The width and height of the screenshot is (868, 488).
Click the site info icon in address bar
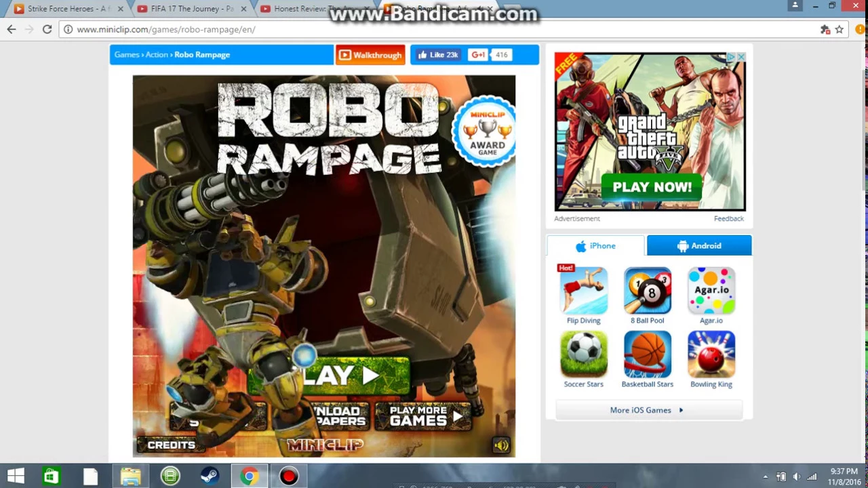pyautogui.click(x=68, y=29)
